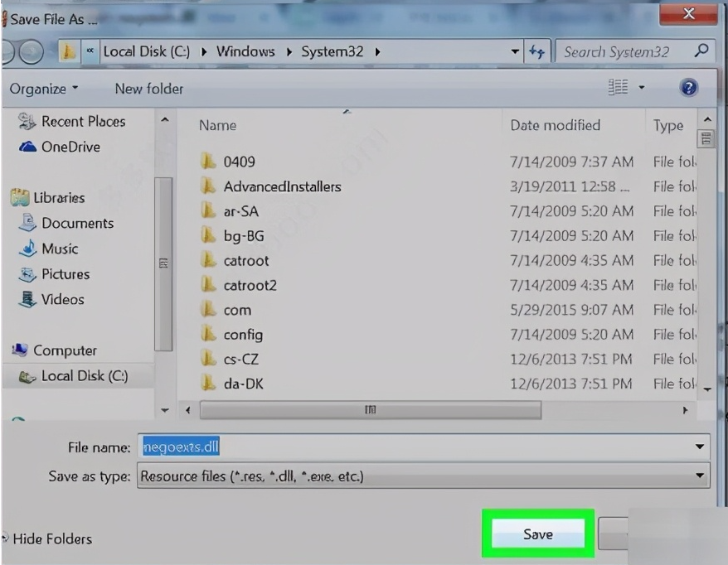Open the address bar history dropdown arrow
The image size is (728, 565).
tap(515, 51)
